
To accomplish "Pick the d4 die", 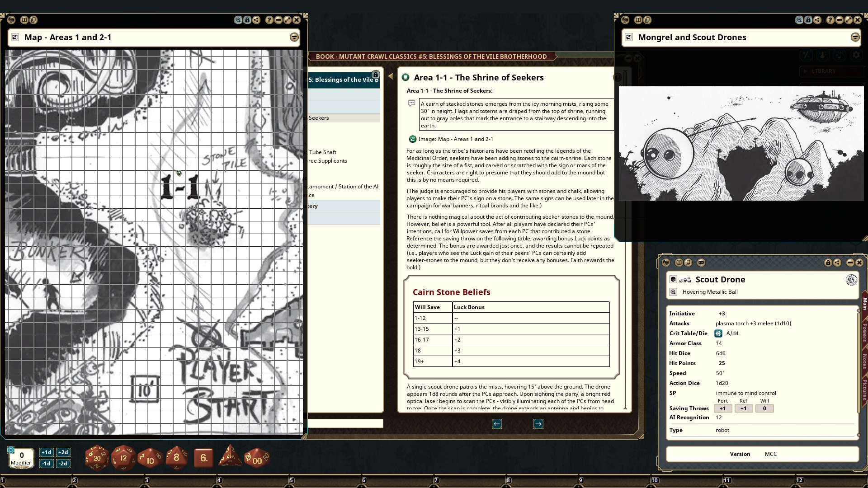I will [x=230, y=456].
